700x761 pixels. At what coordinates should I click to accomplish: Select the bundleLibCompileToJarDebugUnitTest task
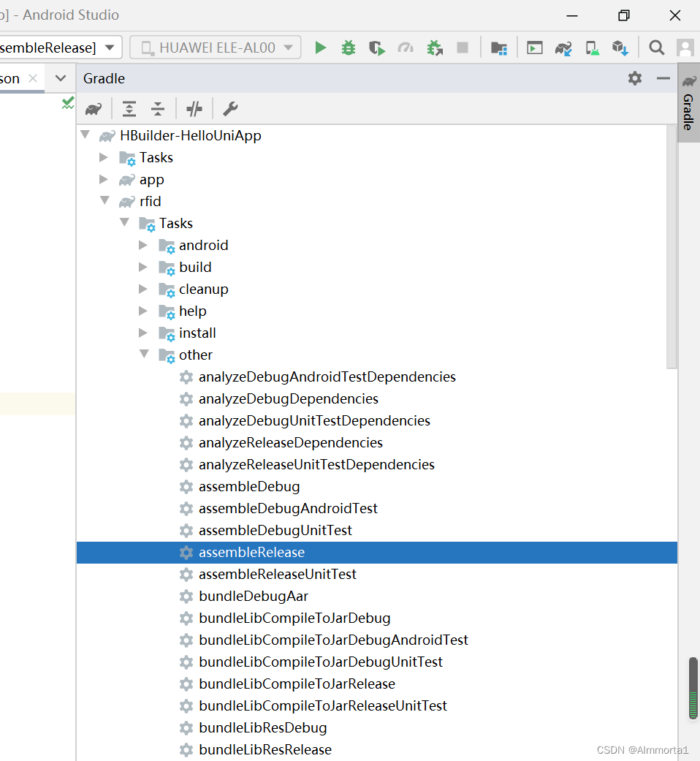pos(321,662)
